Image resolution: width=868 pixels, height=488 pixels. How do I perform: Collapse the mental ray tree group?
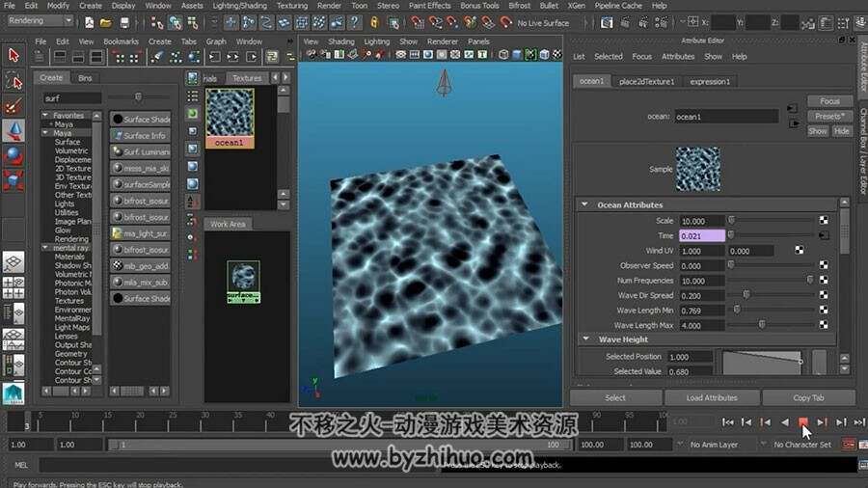tap(45, 248)
